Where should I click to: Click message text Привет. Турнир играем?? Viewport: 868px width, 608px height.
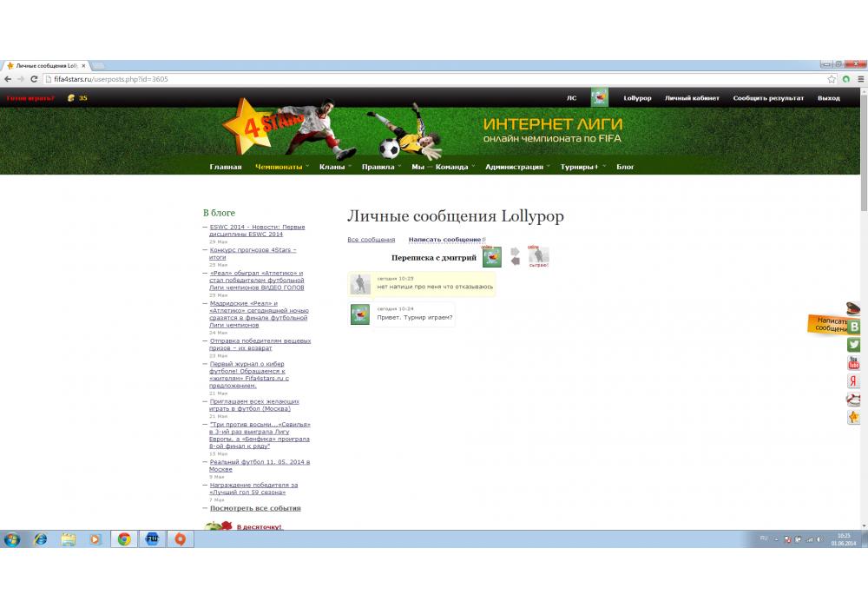click(415, 317)
